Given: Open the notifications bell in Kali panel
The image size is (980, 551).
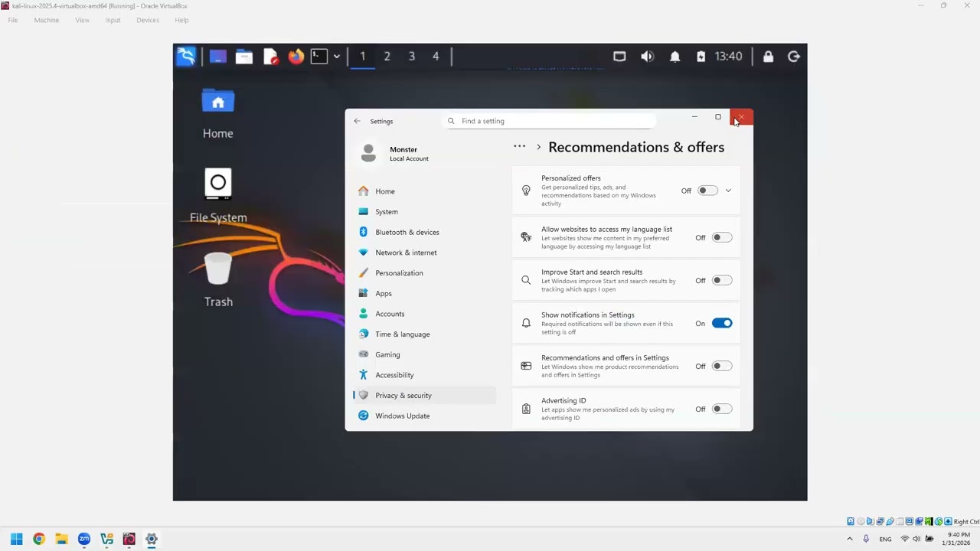Looking at the screenshot, I should 675,56.
